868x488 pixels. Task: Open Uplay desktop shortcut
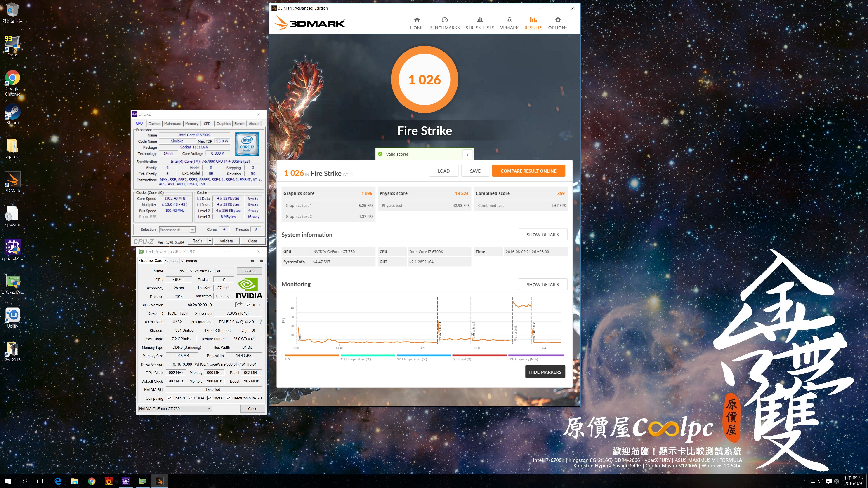[x=12, y=318]
